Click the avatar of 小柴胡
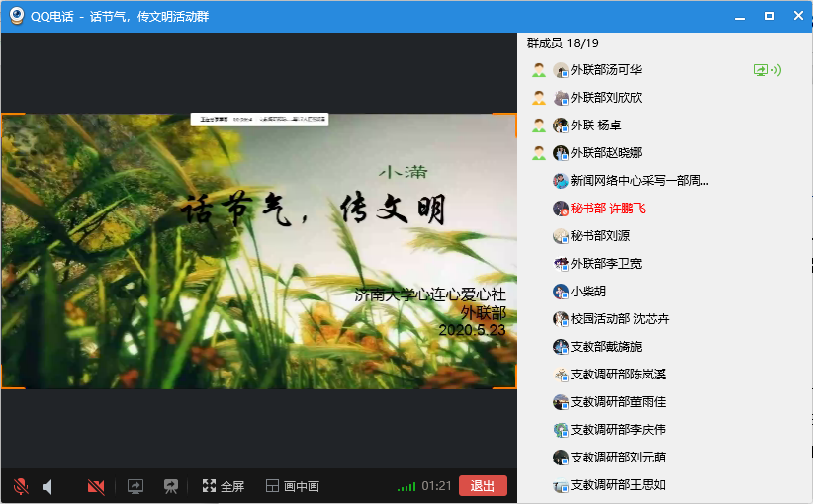 pos(561,292)
